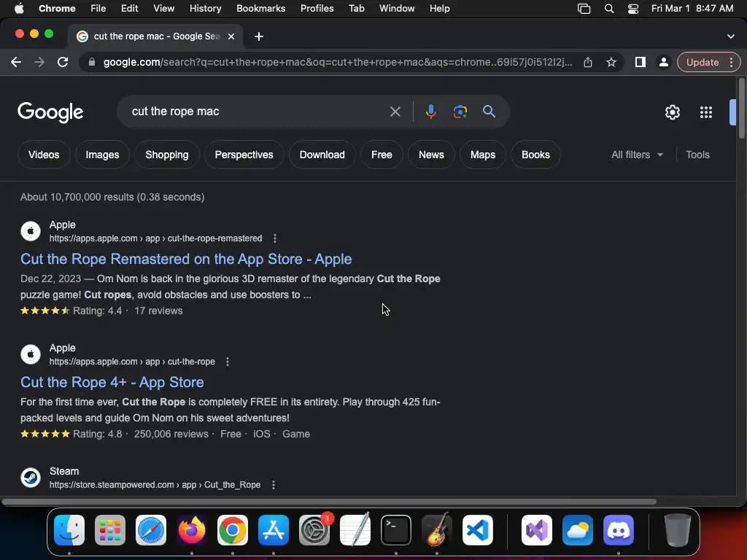
Task: Open App Store from the Dock
Action: pos(274,530)
